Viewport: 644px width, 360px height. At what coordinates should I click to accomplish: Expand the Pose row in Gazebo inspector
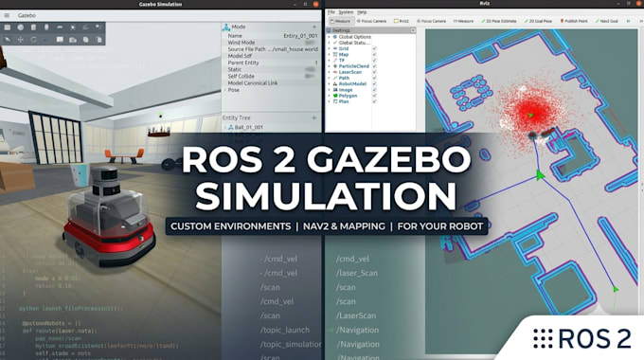pyautogui.click(x=225, y=90)
